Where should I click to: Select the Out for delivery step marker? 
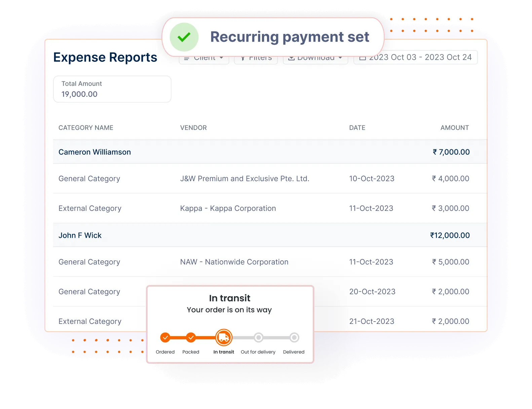click(x=258, y=337)
